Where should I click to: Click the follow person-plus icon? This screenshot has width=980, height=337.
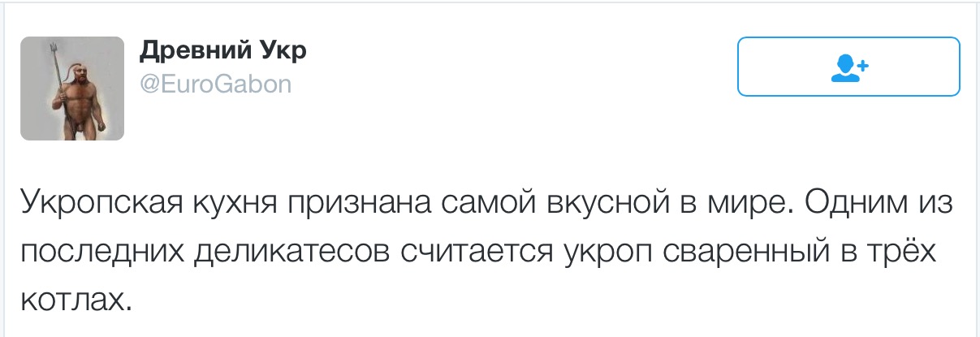(x=850, y=67)
